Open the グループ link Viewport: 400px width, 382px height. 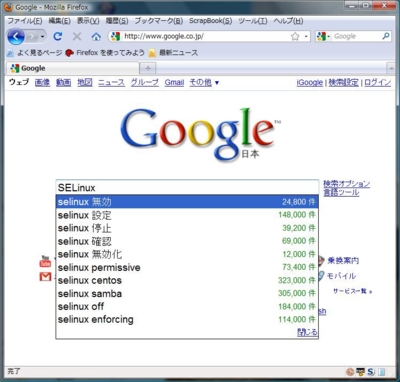point(145,82)
